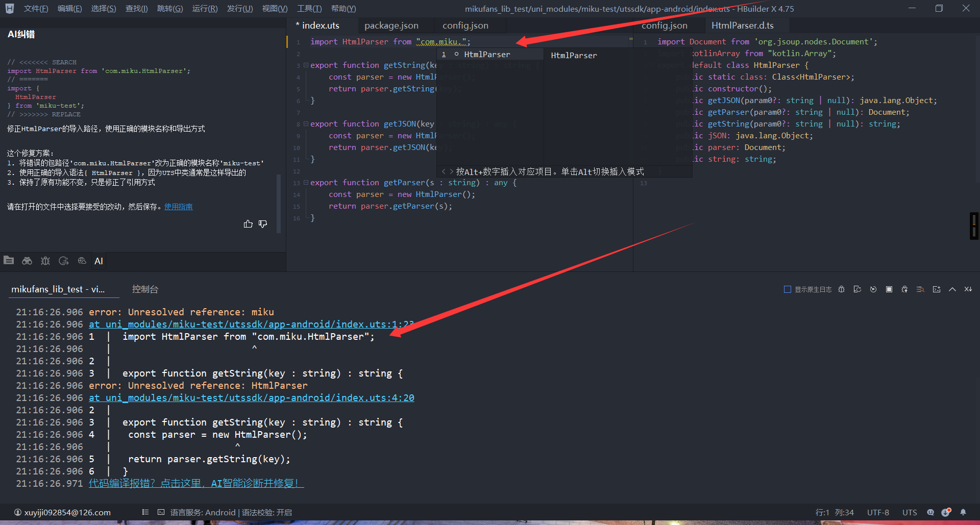
Task: Open 发行(U) menu
Action: pyautogui.click(x=240, y=9)
